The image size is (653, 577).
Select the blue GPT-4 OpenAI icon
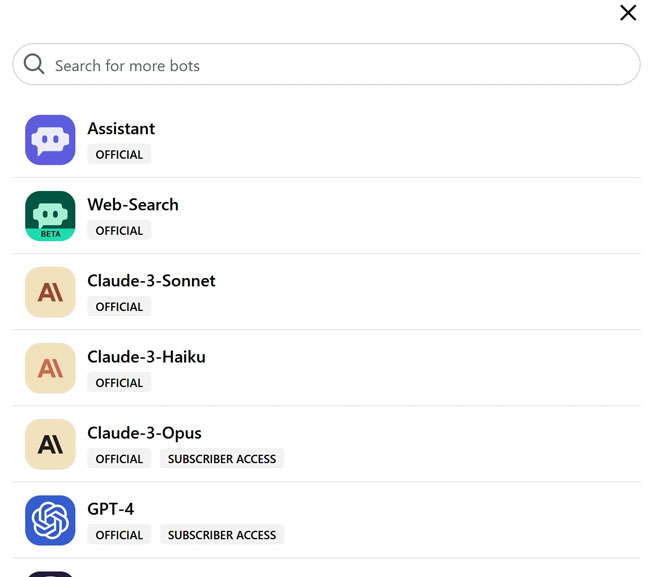tap(50, 520)
